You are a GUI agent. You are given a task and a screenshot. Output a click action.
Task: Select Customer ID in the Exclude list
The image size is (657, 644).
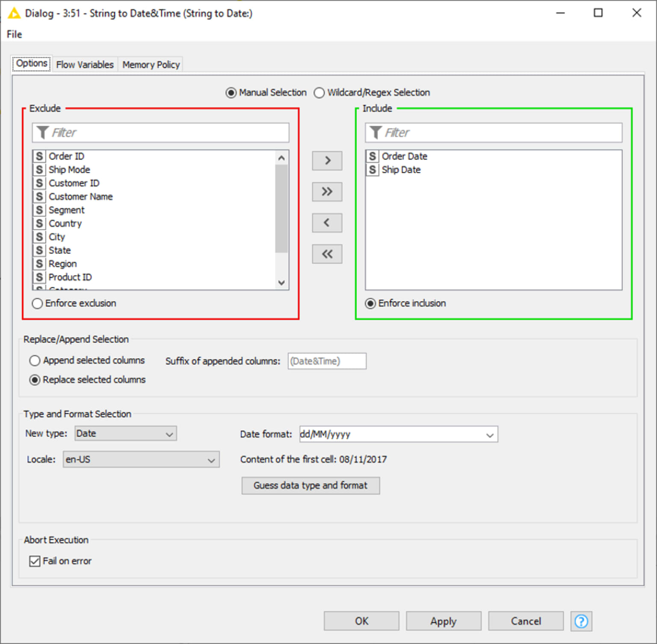(154, 183)
